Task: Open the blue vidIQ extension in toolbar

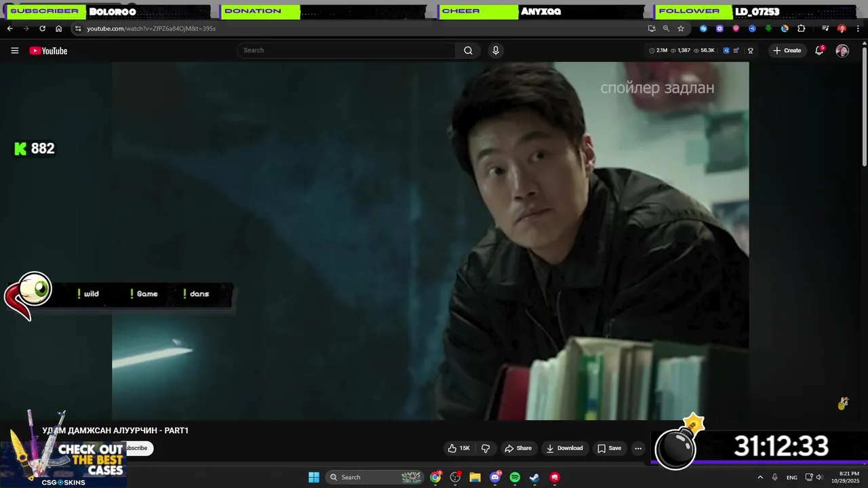Action: point(752,28)
